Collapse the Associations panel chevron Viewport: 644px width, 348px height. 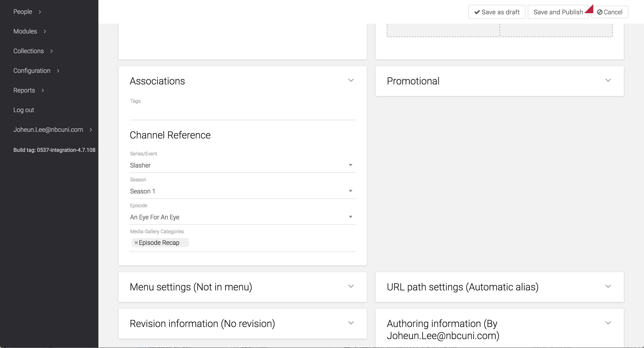click(351, 80)
